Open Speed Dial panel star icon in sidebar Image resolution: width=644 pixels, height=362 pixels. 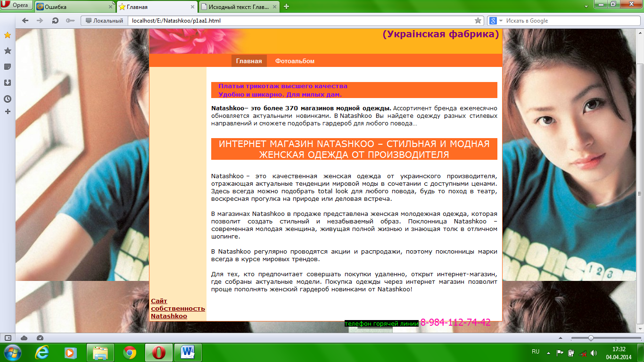click(8, 35)
